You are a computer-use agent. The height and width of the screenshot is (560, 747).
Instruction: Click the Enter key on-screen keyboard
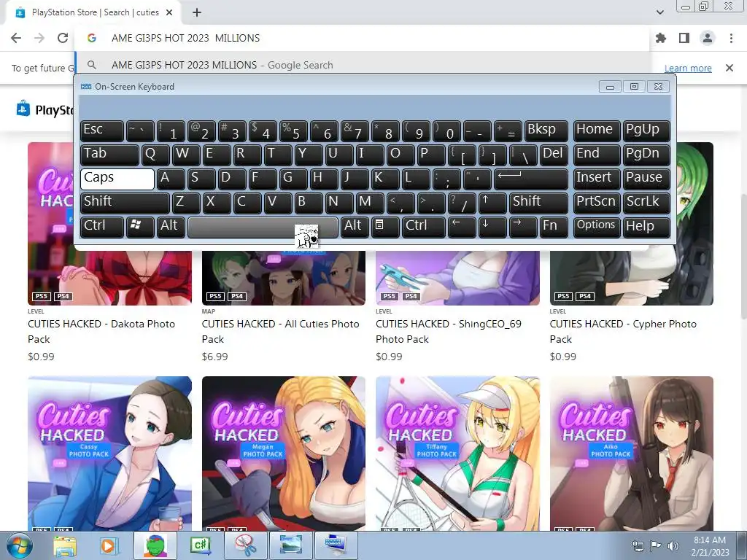coord(531,179)
